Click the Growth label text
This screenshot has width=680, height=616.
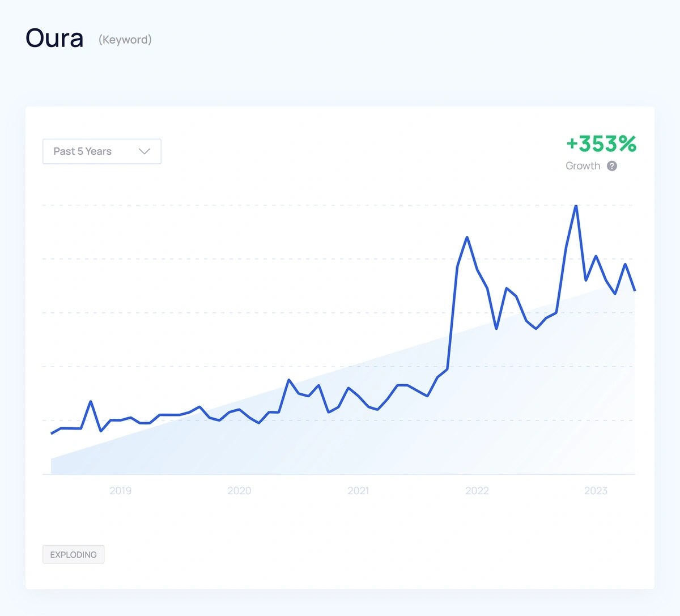(x=583, y=166)
